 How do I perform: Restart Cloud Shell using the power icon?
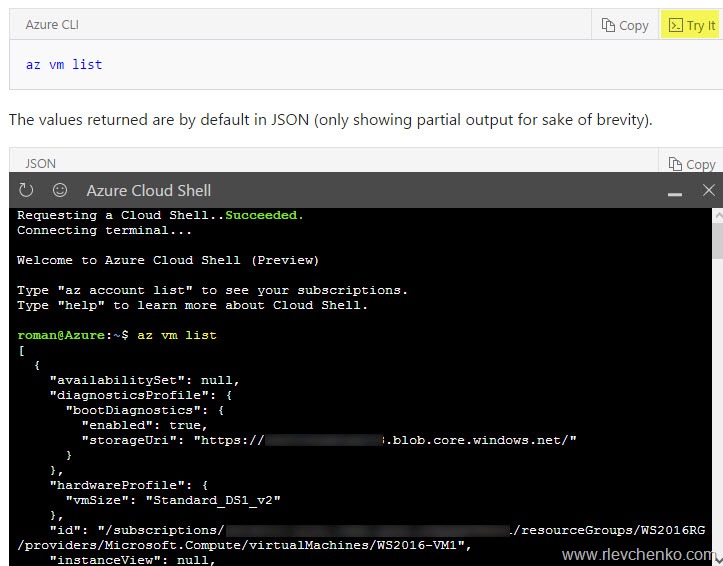(27, 190)
